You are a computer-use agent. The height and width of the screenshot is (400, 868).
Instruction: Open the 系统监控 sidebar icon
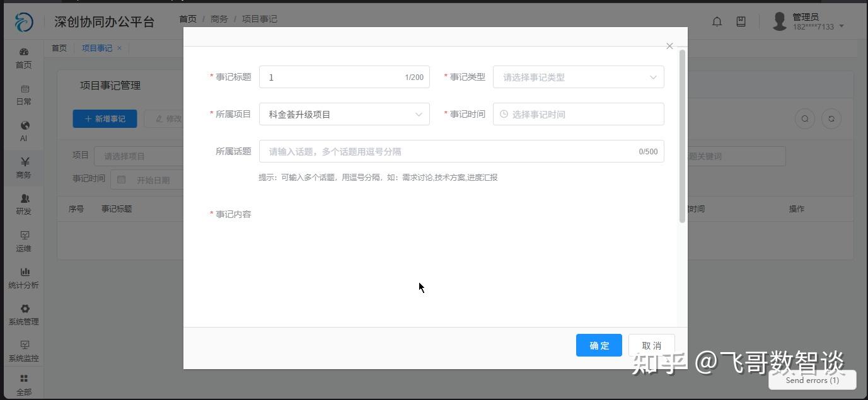point(23,351)
